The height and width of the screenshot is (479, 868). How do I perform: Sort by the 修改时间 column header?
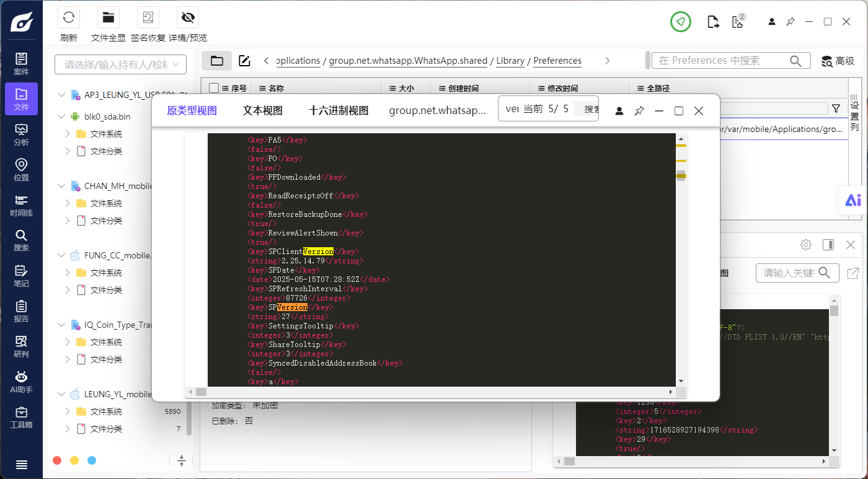pyautogui.click(x=563, y=89)
